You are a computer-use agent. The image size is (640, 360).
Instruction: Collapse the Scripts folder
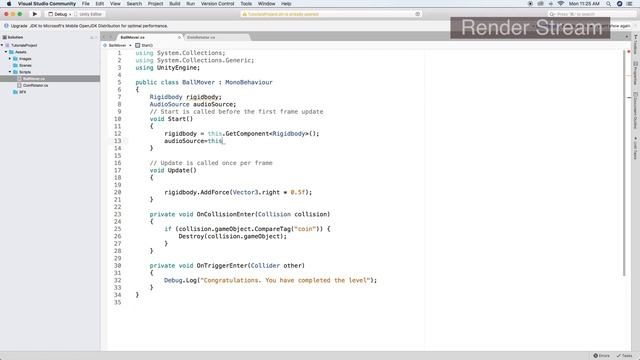[10, 72]
